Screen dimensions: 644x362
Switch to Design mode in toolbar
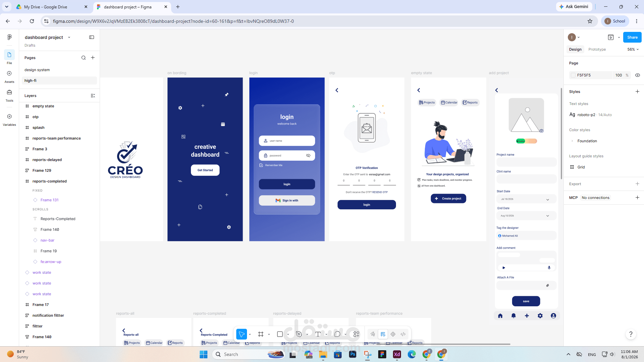click(383, 334)
